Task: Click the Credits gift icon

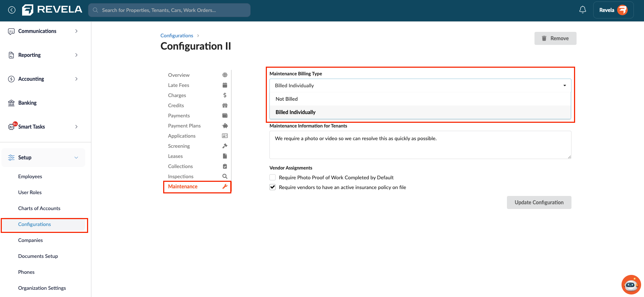Action: point(225,105)
